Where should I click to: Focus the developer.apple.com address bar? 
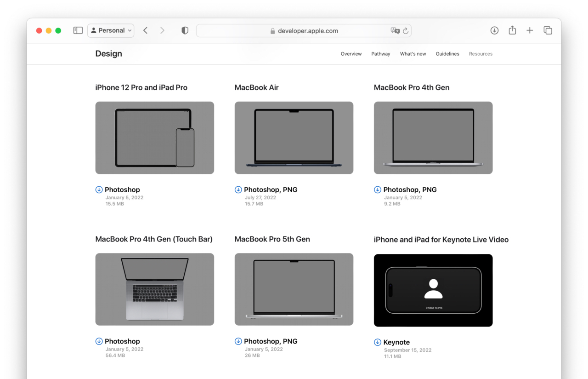304,31
